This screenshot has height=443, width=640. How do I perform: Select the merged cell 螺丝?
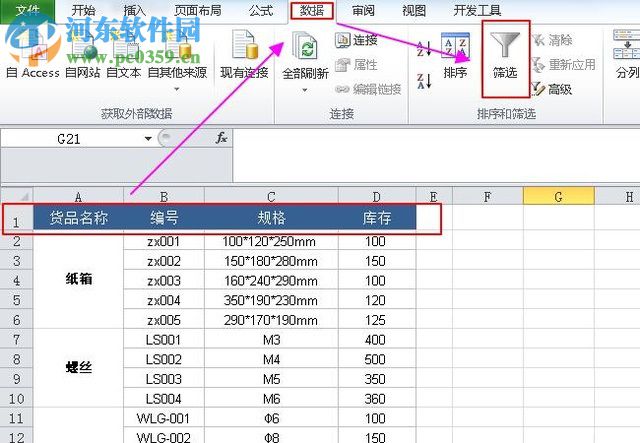click(x=78, y=368)
